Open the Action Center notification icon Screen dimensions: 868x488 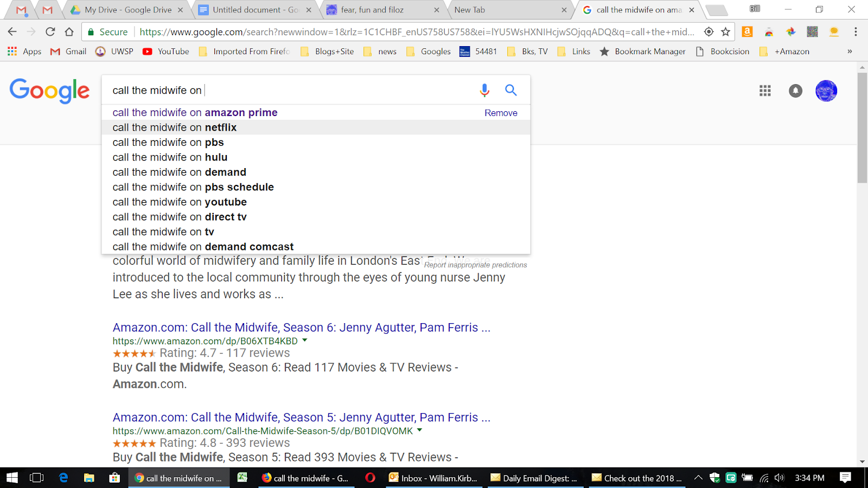click(845, 478)
